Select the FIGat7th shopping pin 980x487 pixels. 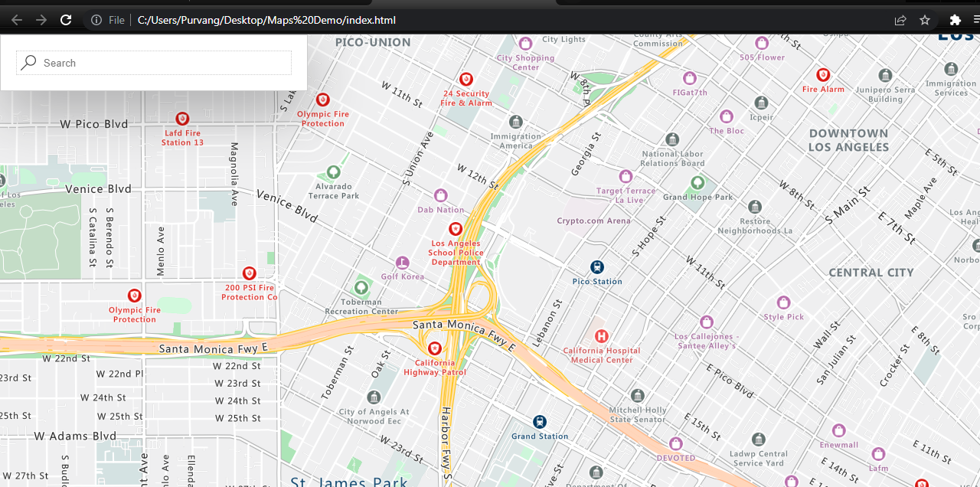[689, 78]
